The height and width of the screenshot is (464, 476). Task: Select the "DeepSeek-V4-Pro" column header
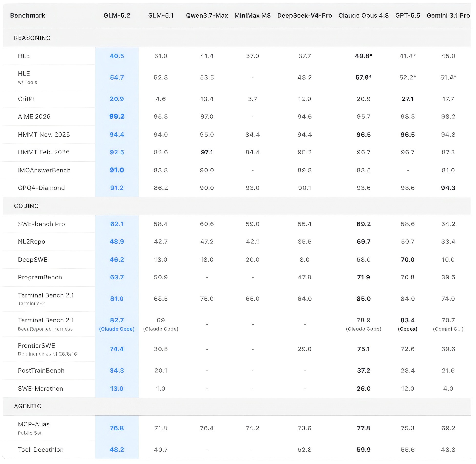coord(305,16)
